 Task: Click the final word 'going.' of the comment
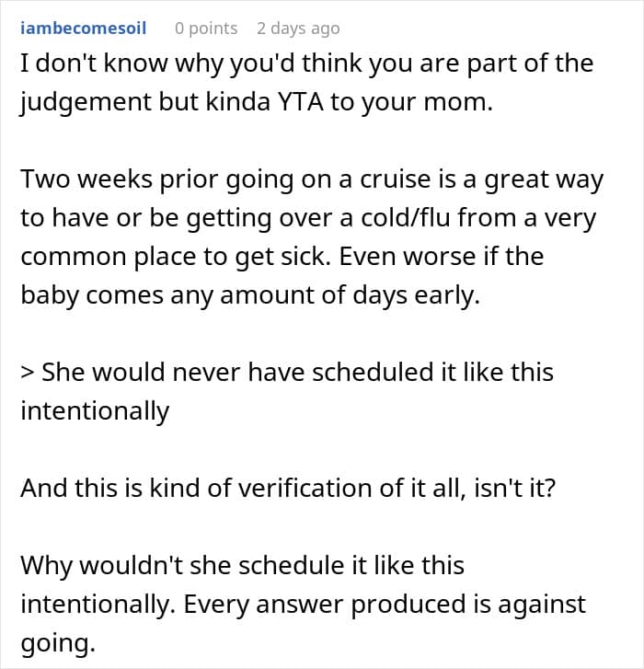[x=57, y=643]
